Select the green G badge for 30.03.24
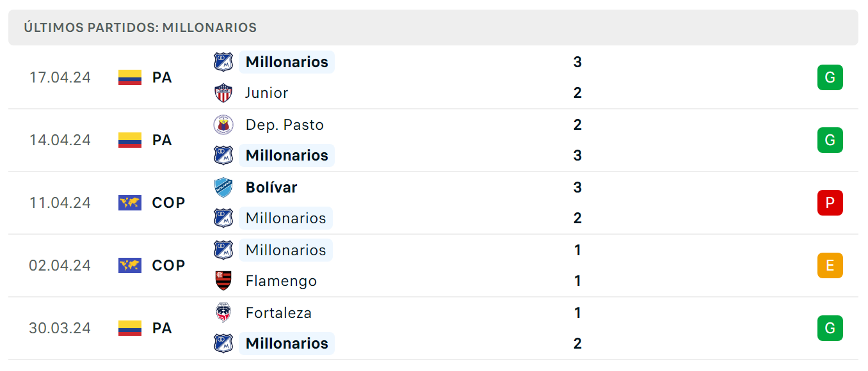This screenshot has width=868, height=371. [x=830, y=328]
